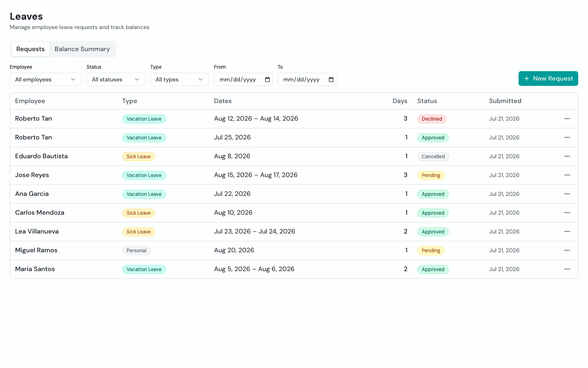Image resolution: width=588 pixels, height=368 pixels.
Task: Click Jose Reyes' Pending status badge
Action: pyautogui.click(x=431, y=175)
